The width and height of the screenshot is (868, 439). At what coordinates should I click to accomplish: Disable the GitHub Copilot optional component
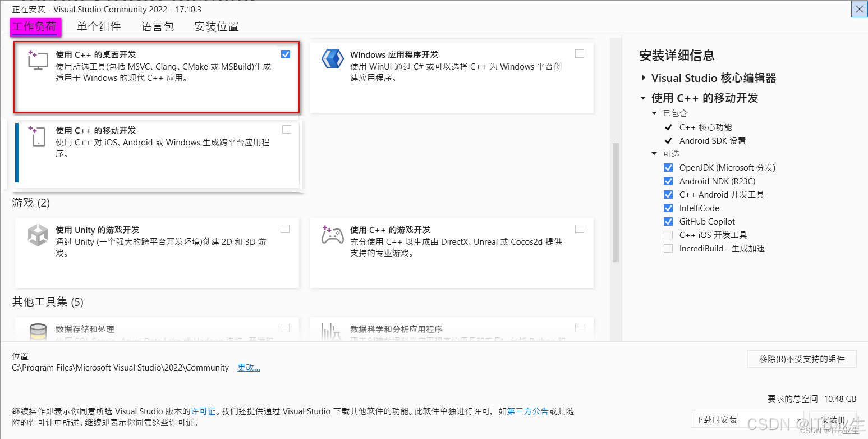pos(668,222)
